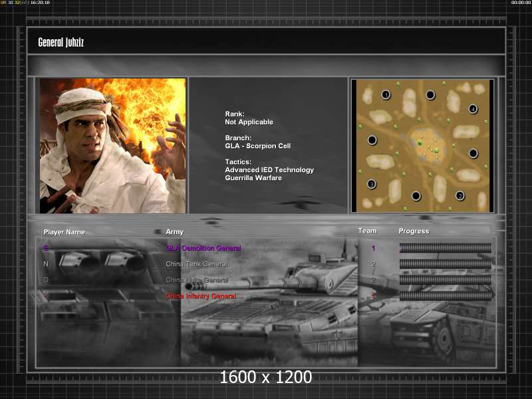Select the 'China Infantry General' army entry
Screen dimensions: 532x399
(x=201, y=296)
